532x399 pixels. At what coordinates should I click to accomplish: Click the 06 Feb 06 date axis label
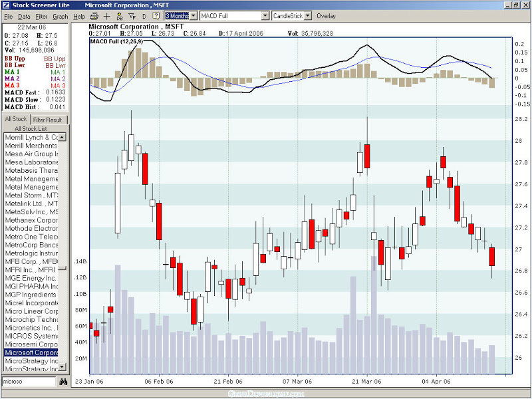coord(159,381)
